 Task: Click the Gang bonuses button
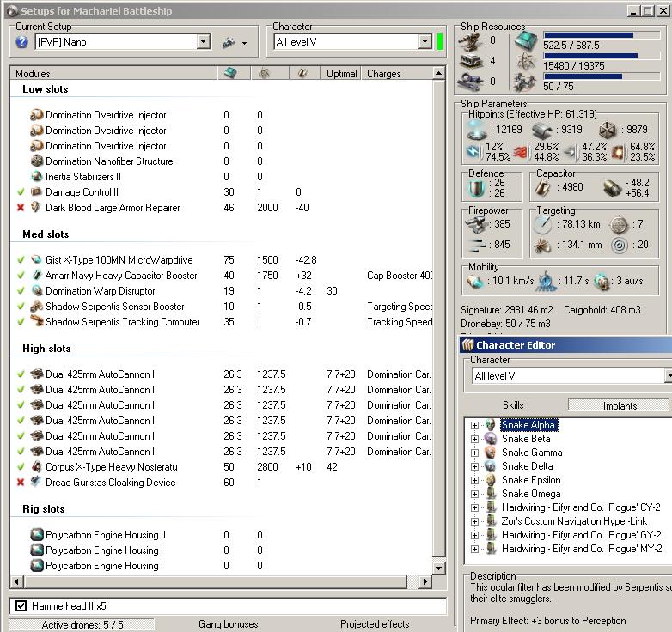[x=228, y=624]
